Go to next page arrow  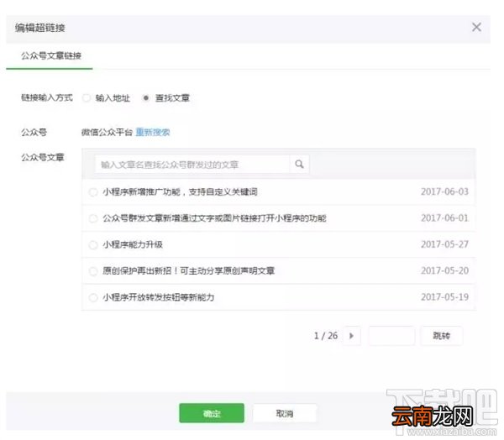[351, 336]
